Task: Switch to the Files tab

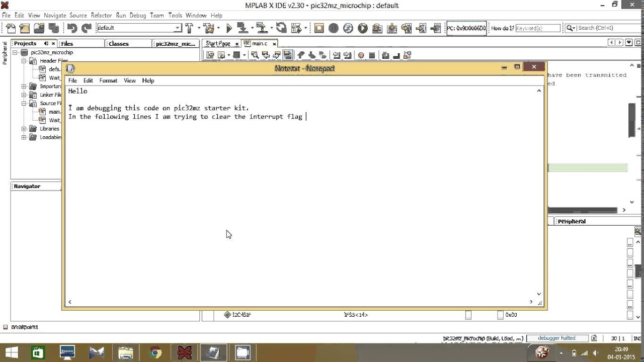Action: pyautogui.click(x=80, y=44)
